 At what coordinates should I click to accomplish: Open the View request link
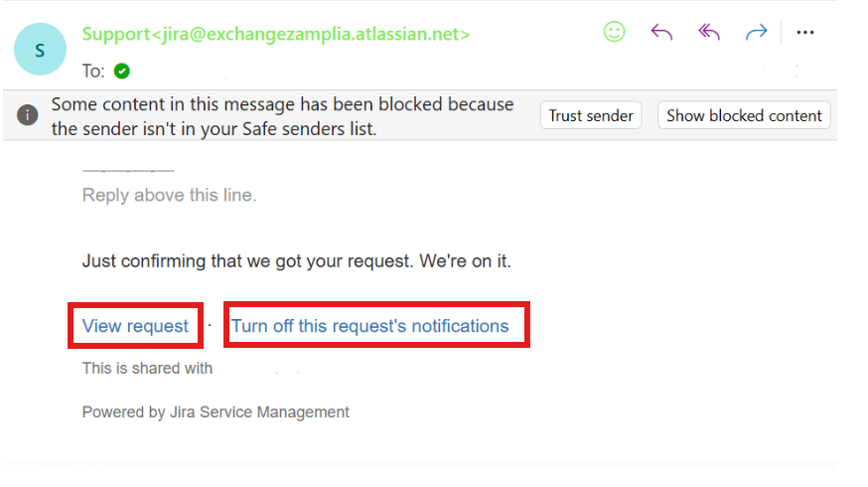click(x=135, y=326)
